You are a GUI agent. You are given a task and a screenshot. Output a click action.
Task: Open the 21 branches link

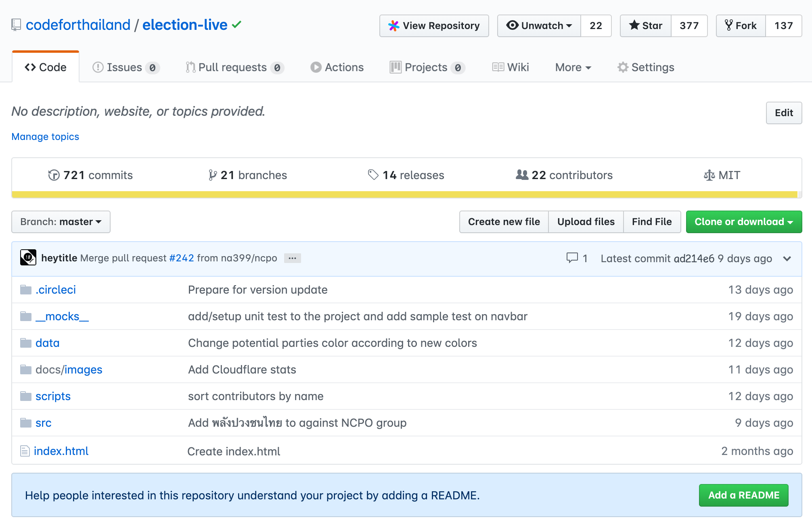(x=248, y=175)
